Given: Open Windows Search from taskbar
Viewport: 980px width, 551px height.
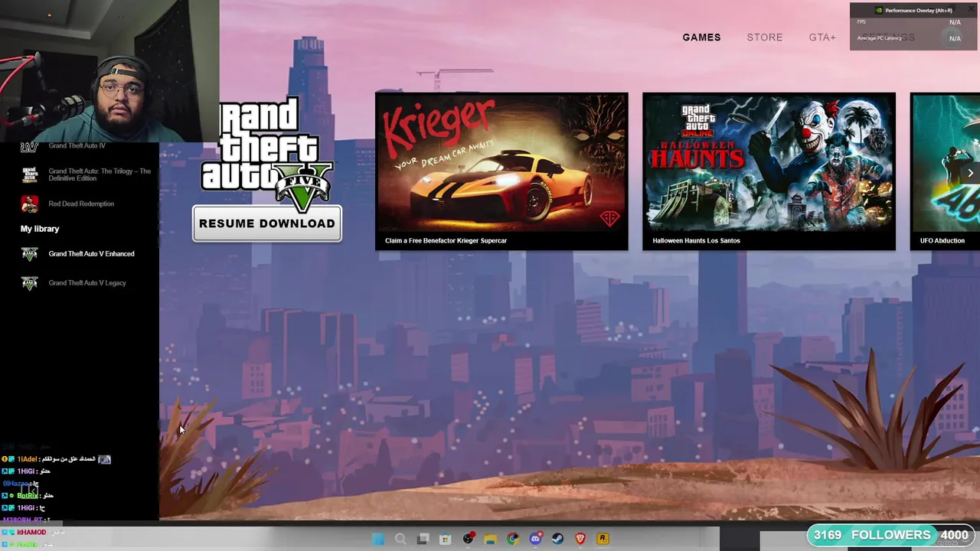Looking at the screenshot, I should click(400, 539).
